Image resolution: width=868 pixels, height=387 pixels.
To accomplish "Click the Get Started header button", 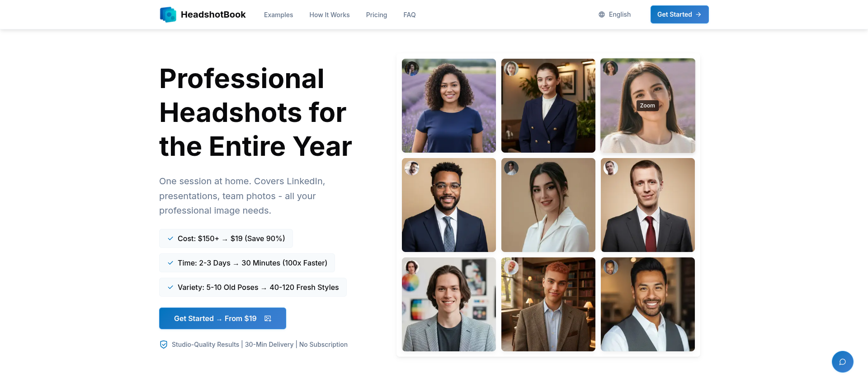I will (679, 14).
